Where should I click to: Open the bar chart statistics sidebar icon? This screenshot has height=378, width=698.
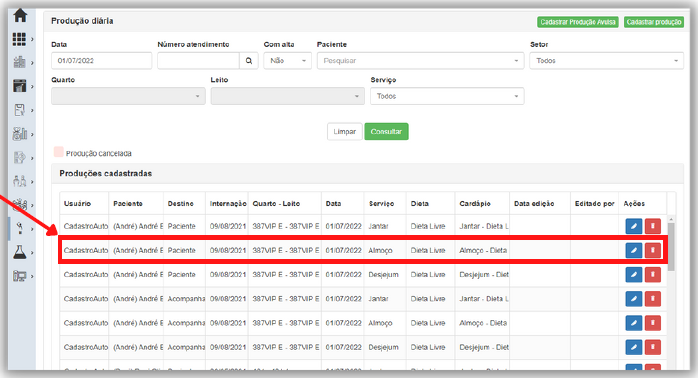20,133
